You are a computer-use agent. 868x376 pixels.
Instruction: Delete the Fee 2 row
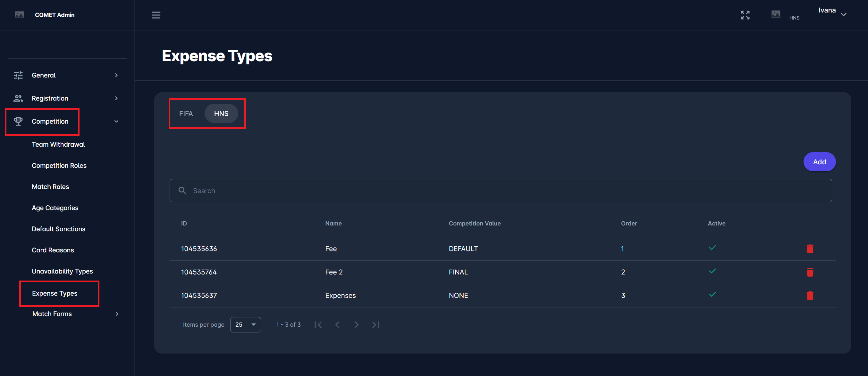810,272
